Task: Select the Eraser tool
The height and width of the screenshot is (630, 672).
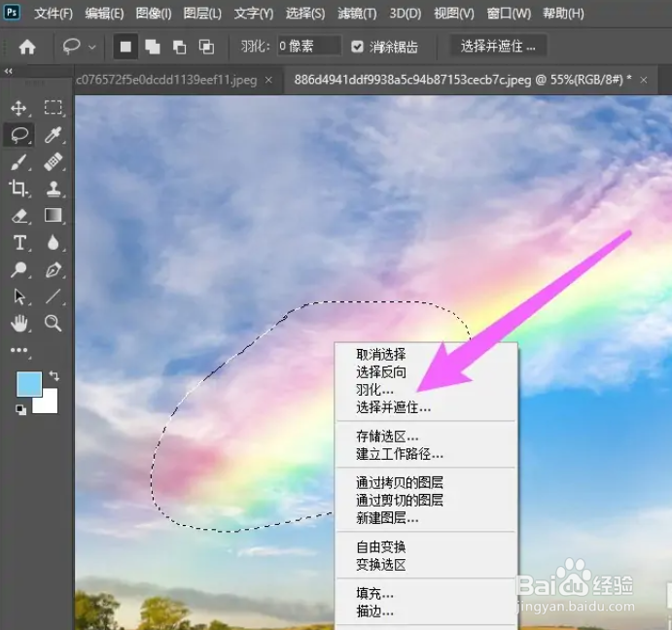Action: click(x=18, y=216)
